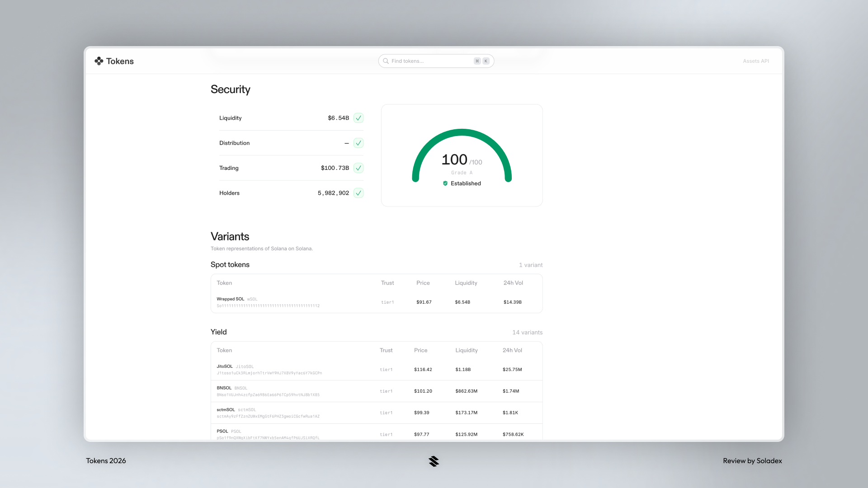The image size is (868, 488).
Task: Open the Security section header
Action: point(230,89)
